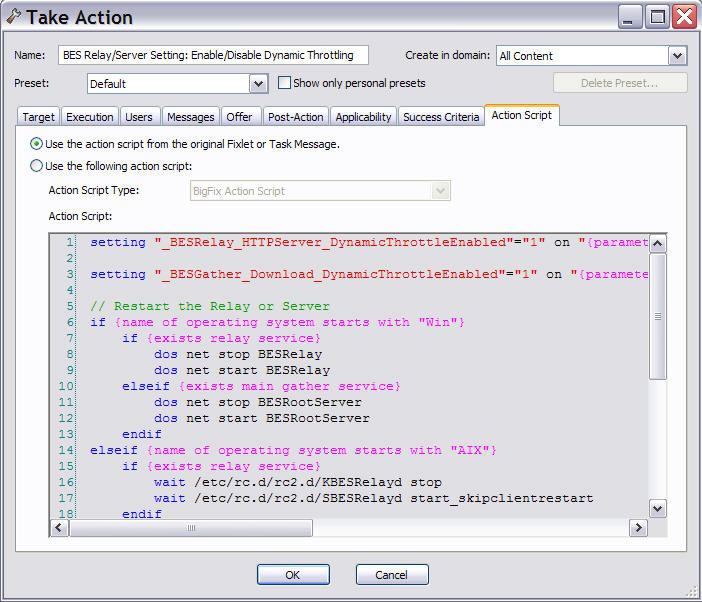This screenshot has height=602, width=702.
Task: Click the horizontal scrollbar left arrow
Action: coord(59,528)
